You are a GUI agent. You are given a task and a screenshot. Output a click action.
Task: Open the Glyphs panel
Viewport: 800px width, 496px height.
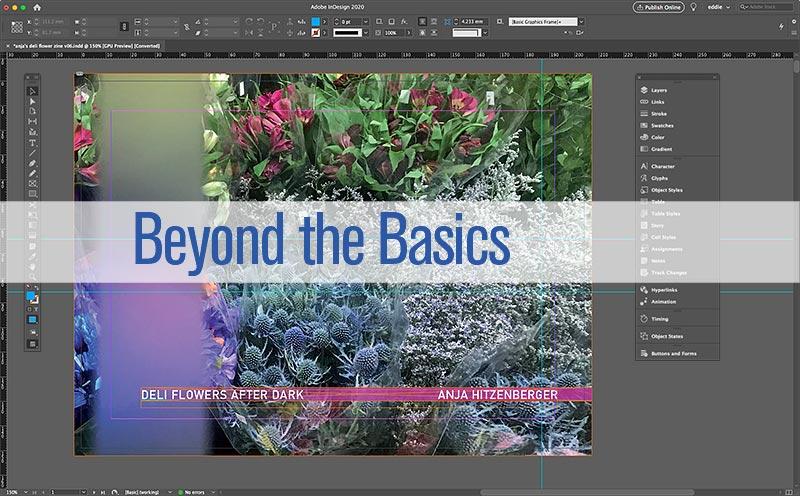659,178
